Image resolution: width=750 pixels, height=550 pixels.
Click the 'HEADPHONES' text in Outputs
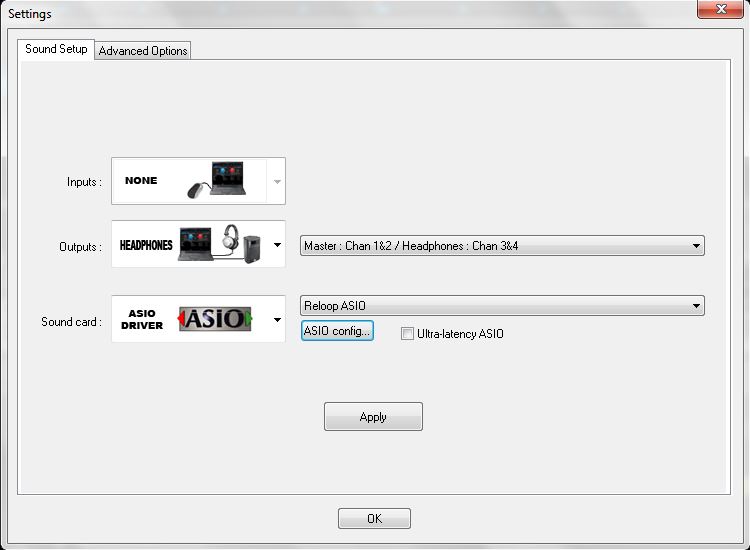[x=146, y=245]
